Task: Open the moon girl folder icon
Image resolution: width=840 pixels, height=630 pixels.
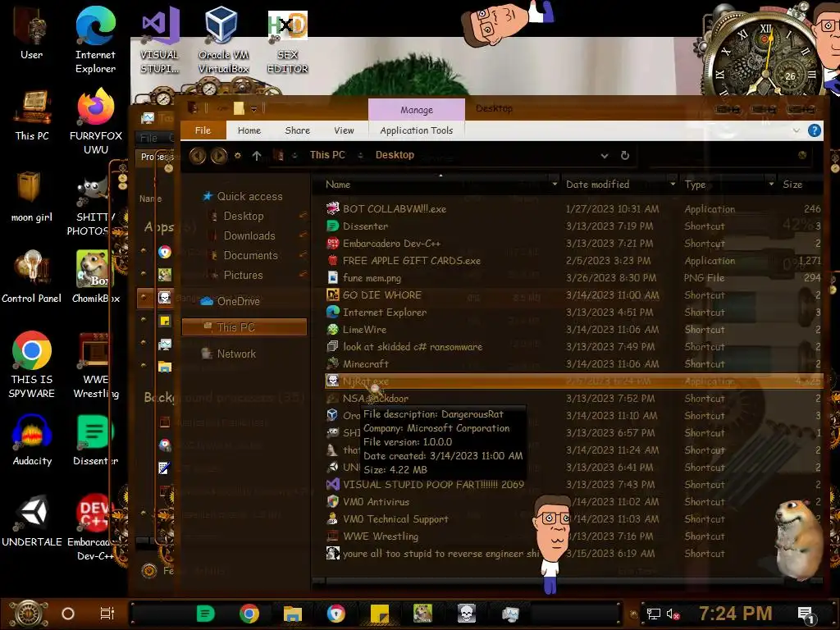Action: point(32,196)
